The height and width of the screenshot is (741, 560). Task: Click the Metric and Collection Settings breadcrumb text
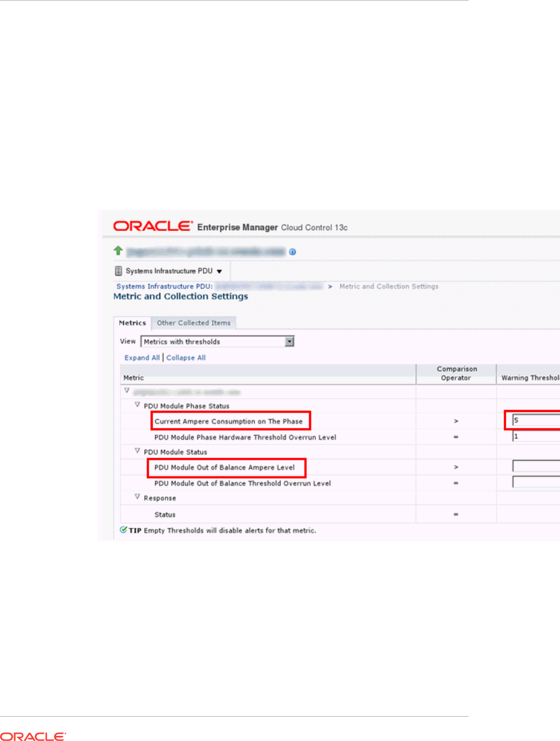pyautogui.click(x=389, y=286)
